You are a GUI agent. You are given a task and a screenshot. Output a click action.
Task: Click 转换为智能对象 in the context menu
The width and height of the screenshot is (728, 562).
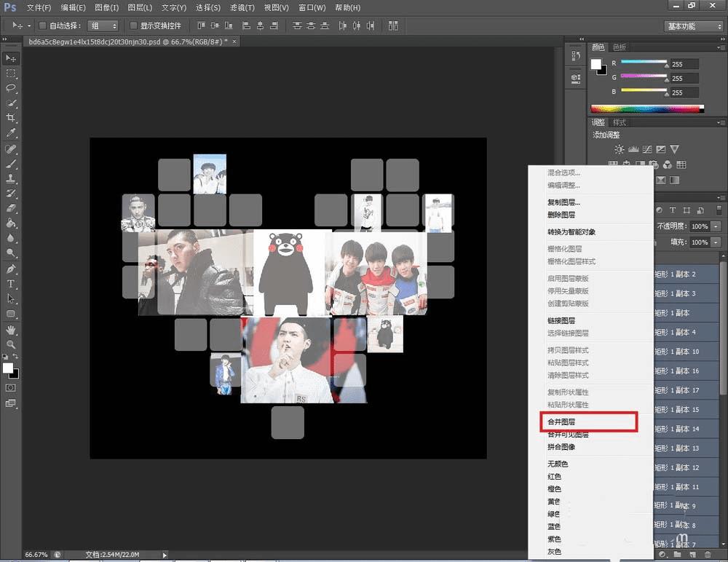[x=571, y=232]
